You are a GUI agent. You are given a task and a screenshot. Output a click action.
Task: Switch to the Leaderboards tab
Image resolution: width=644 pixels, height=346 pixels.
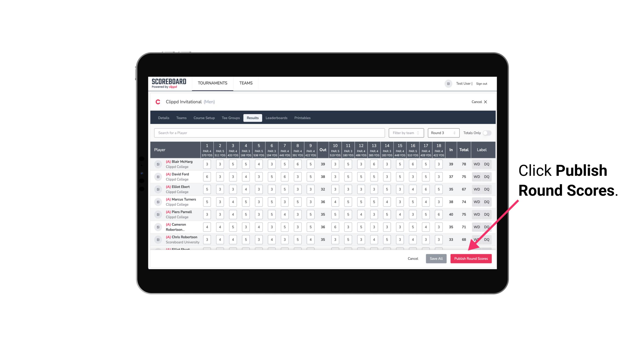(x=277, y=118)
